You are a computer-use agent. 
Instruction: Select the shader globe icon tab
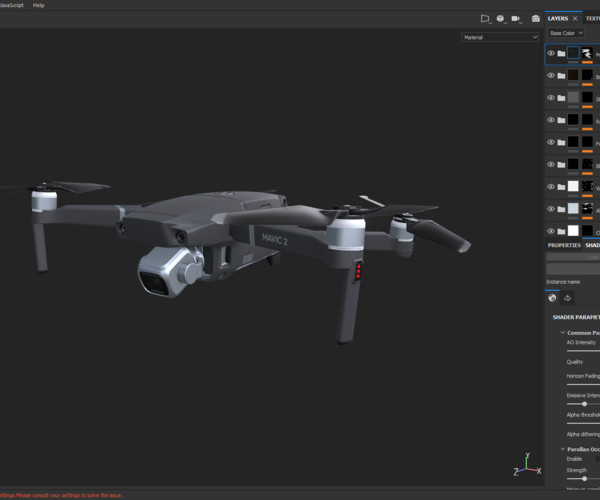coord(552,298)
